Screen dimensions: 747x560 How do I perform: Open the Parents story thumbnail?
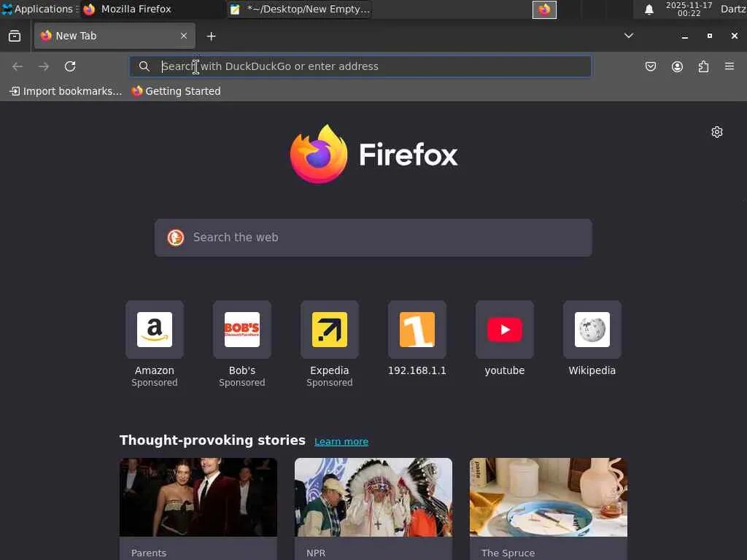[198, 497]
